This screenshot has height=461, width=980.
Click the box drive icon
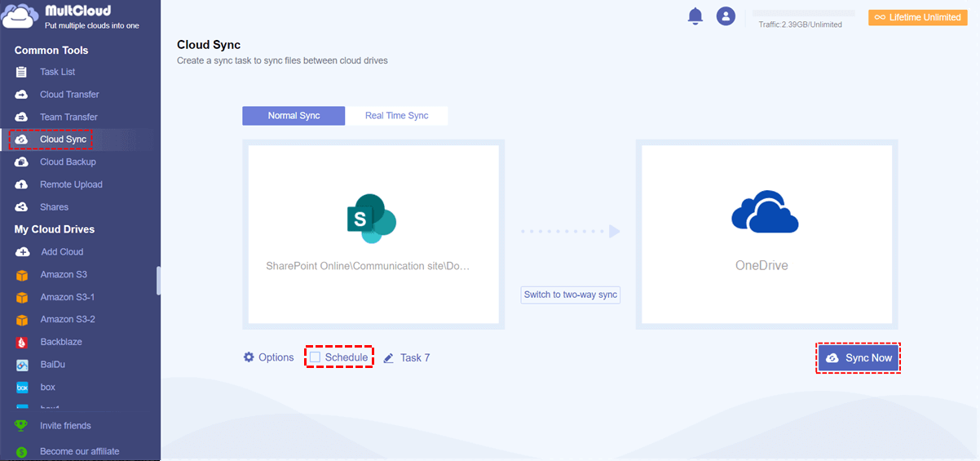[x=22, y=388]
